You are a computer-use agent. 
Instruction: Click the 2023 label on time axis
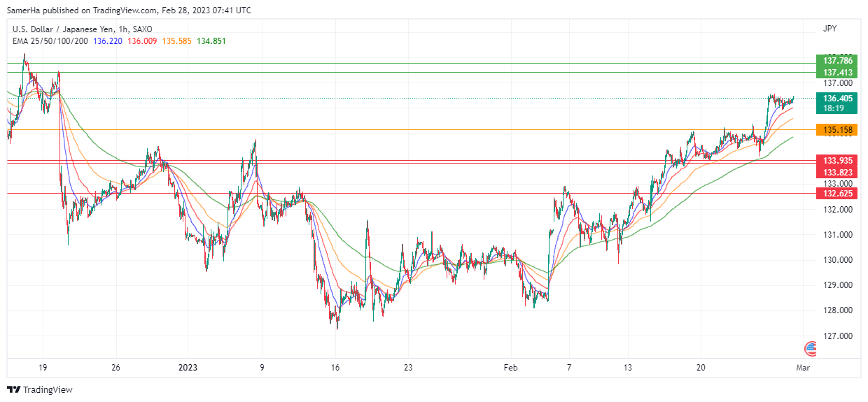[188, 367]
